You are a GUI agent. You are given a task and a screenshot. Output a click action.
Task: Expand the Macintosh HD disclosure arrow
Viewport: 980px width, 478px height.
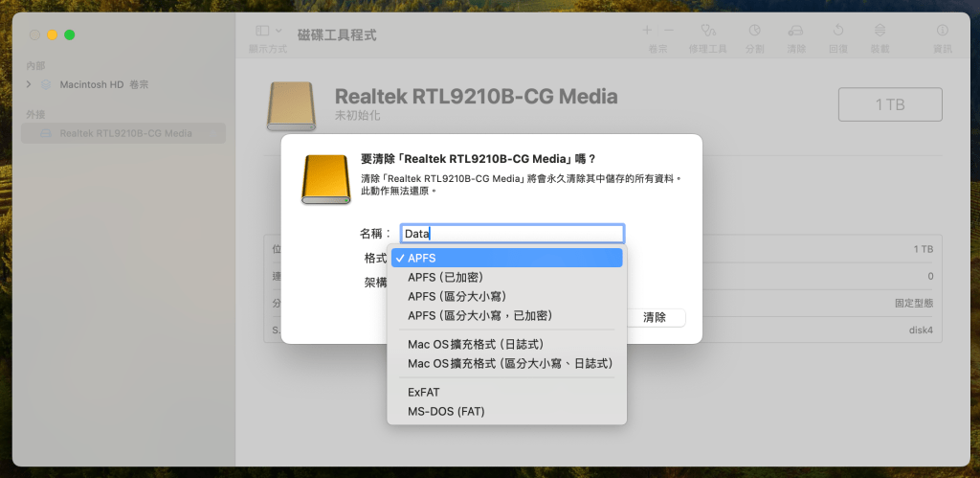[x=29, y=84]
